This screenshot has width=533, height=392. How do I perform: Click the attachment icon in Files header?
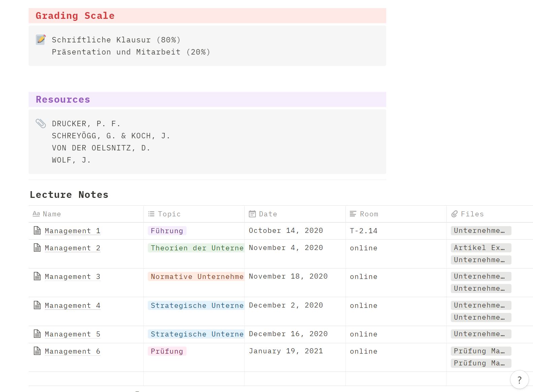tap(454, 214)
